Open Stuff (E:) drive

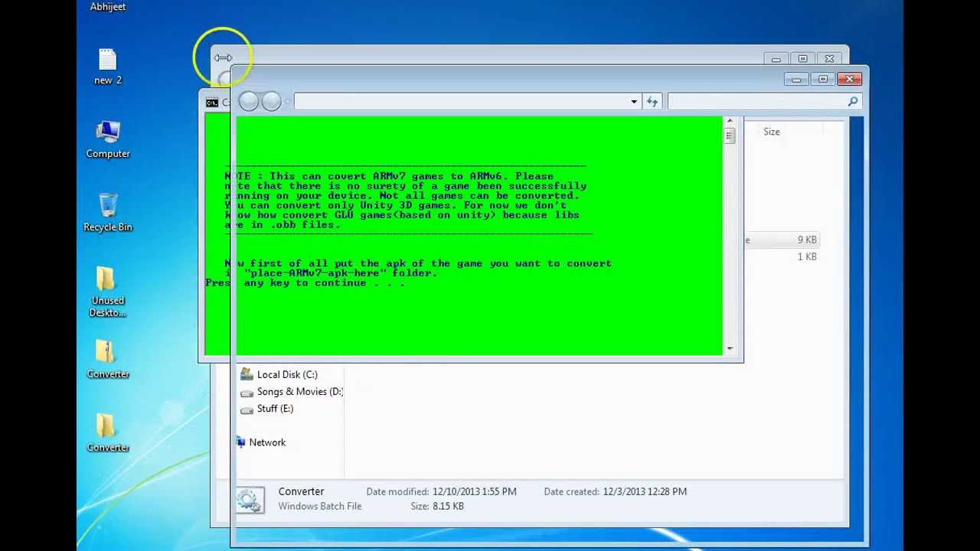(267, 408)
